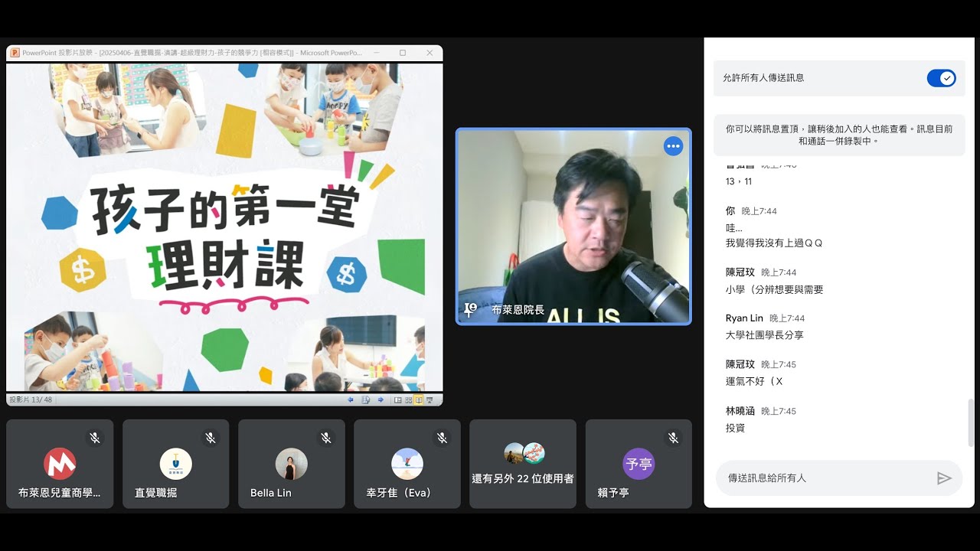This screenshot has width=980, height=551.
Task: Click the 布萊恩院長 name label
Action: click(518, 310)
